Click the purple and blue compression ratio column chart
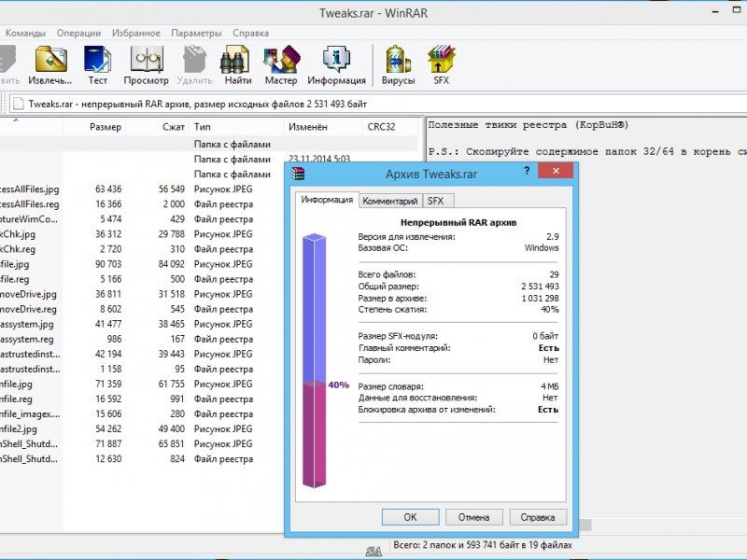 (x=314, y=360)
